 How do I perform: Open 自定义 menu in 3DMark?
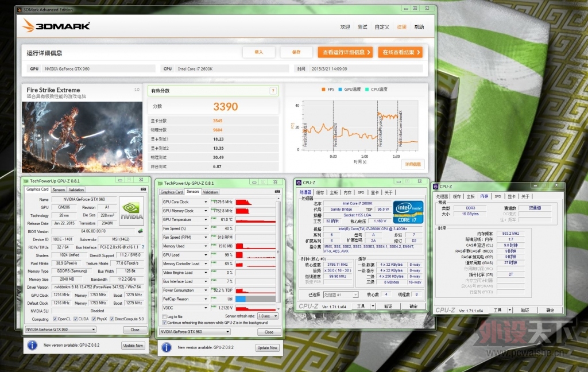click(382, 27)
